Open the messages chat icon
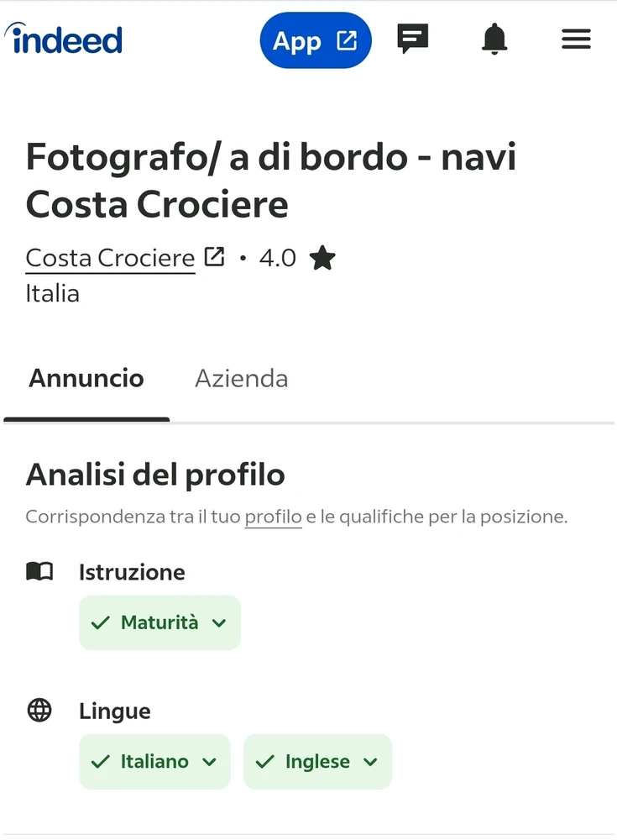 click(412, 39)
